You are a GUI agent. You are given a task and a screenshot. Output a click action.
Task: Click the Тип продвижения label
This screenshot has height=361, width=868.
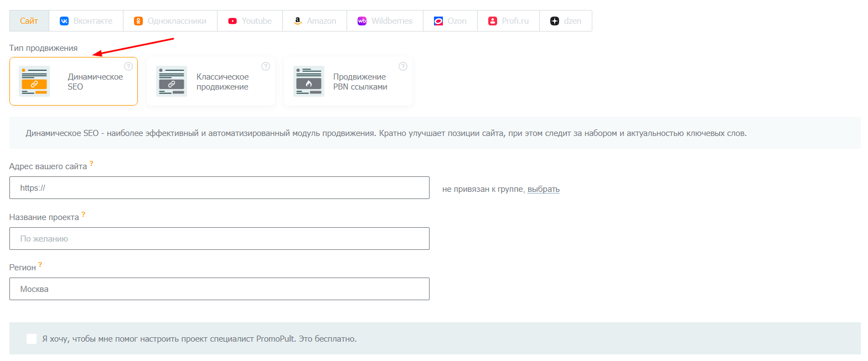coord(43,48)
